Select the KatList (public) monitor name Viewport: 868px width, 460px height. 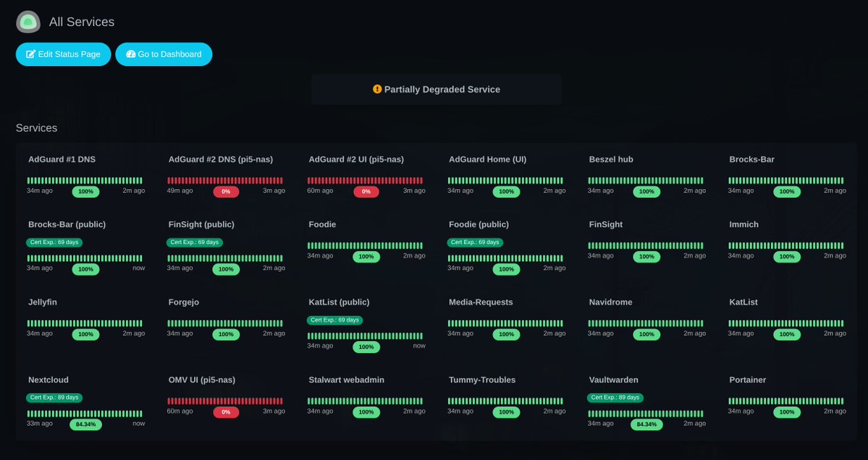340,302
